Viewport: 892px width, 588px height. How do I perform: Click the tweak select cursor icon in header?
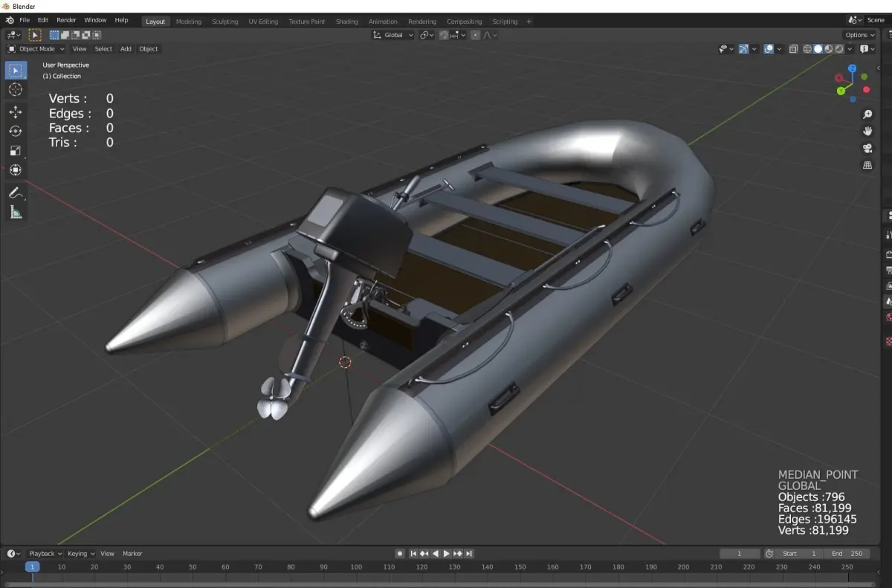pos(34,35)
